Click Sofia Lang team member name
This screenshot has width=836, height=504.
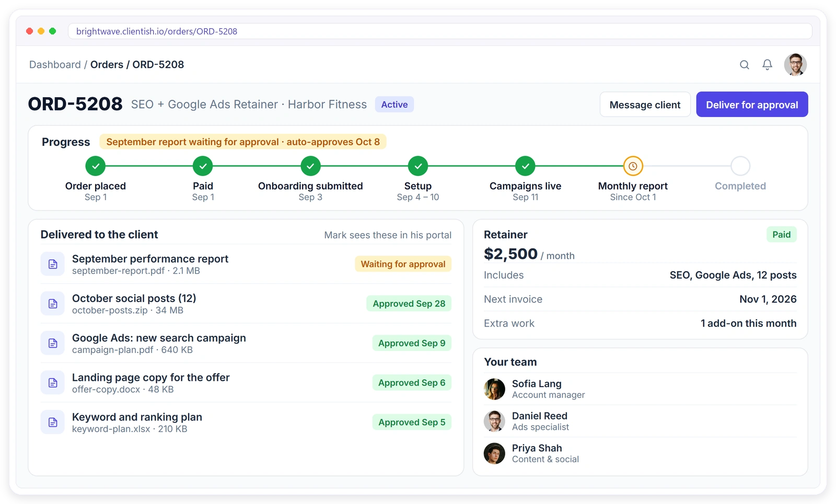point(537,384)
